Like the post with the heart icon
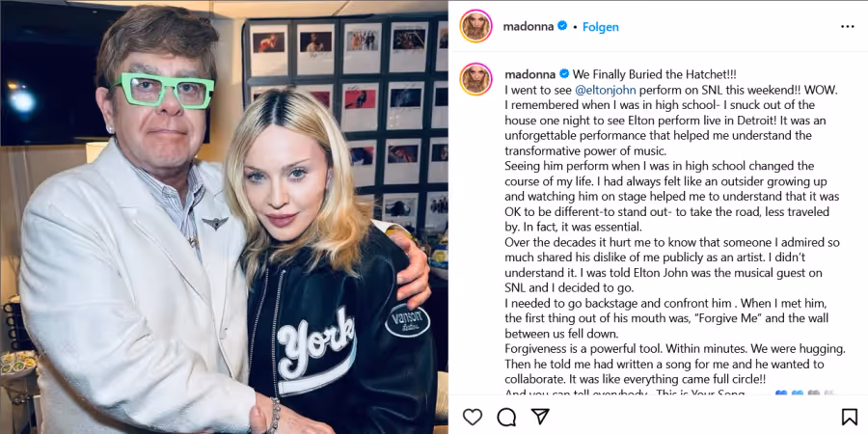The width and height of the screenshot is (868, 434). tap(473, 417)
